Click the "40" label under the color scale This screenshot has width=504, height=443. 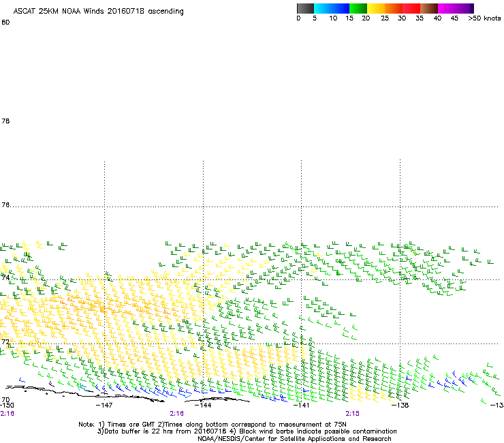tap(437, 18)
